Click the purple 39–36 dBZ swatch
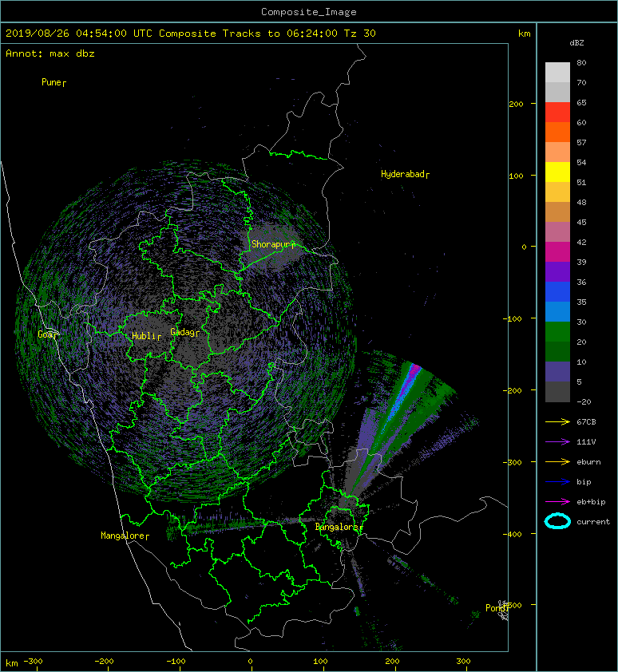Viewport: 618px width, 672px height. pos(557,272)
